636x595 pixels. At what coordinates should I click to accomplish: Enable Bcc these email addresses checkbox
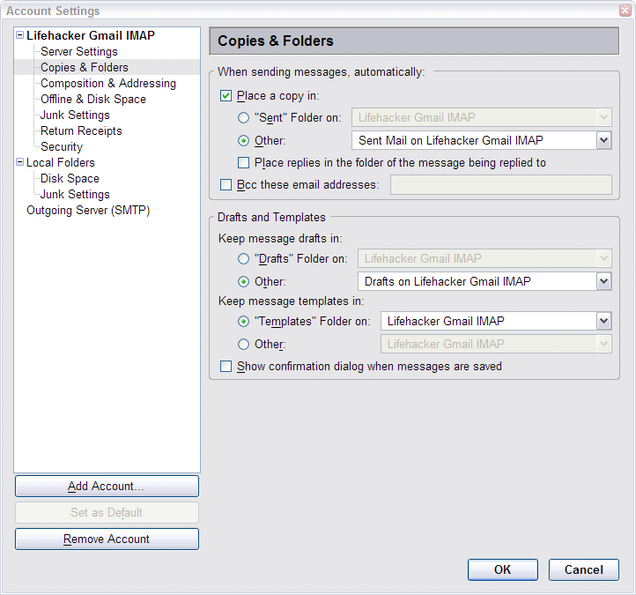click(226, 185)
